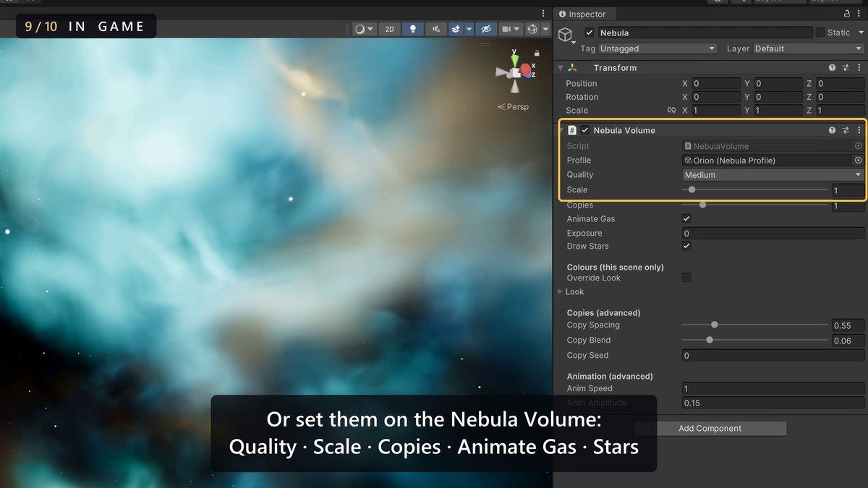Open Transform help reference icon
The width and height of the screenshot is (868, 488).
point(833,68)
